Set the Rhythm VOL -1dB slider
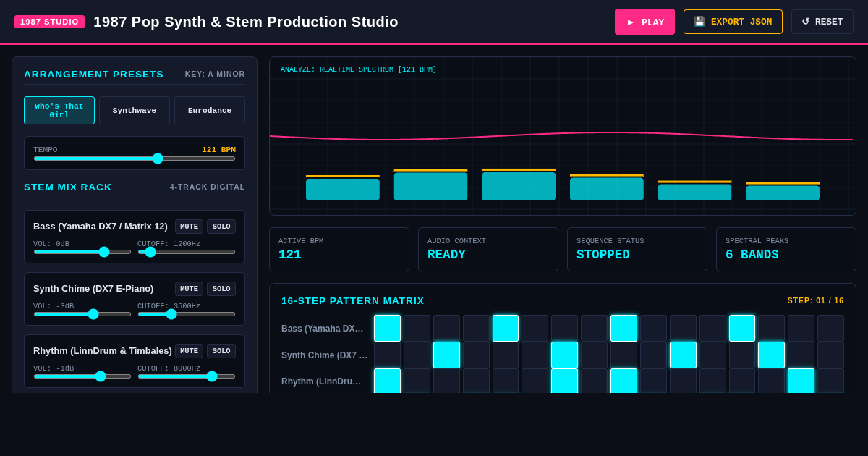The height and width of the screenshot is (456, 868). (82, 376)
